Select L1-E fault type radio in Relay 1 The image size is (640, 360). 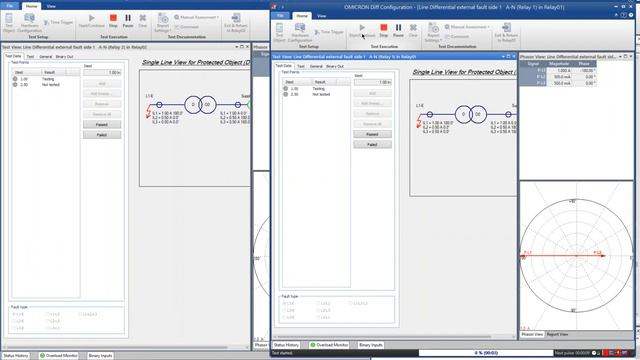(284, 304)
